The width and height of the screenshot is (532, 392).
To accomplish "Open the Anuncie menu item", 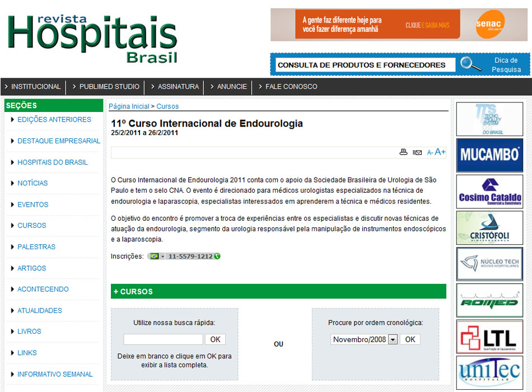I will coord(232,87).
